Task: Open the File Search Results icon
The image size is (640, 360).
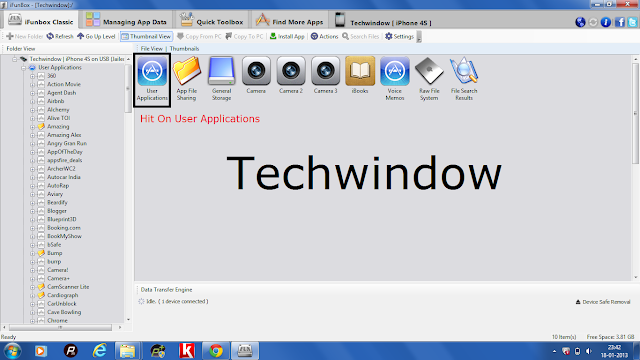Action: click(464, 79)
